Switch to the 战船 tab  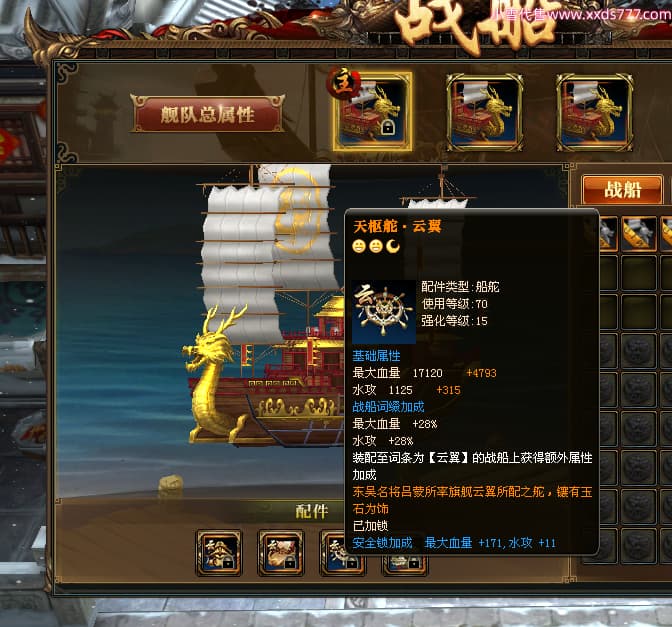[x=623, y=190]
